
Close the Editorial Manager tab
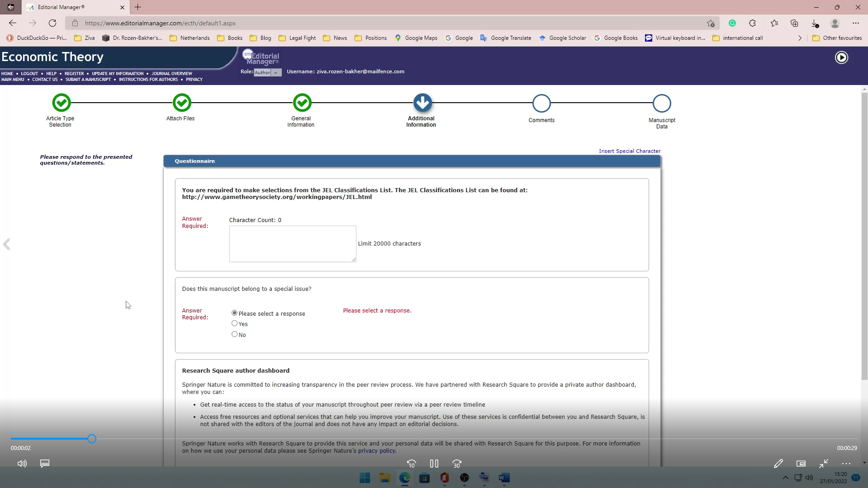click(x=122, y=7)
